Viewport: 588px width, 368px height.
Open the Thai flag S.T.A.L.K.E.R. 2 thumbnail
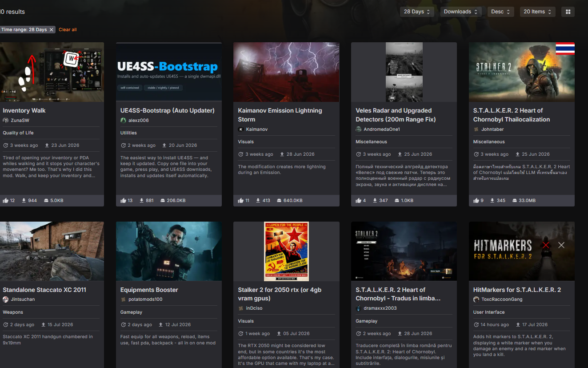tap(522, 72)
